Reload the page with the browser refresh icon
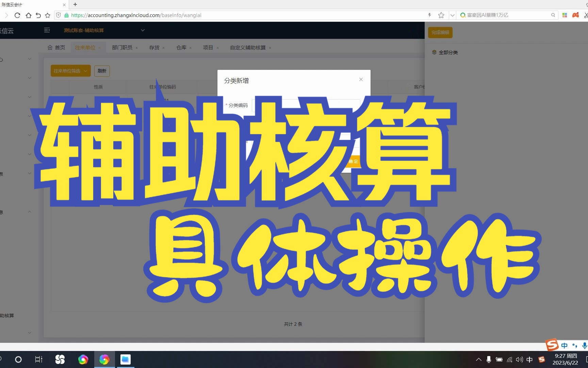Screen dimensions: 588x368 click(17, 15)
